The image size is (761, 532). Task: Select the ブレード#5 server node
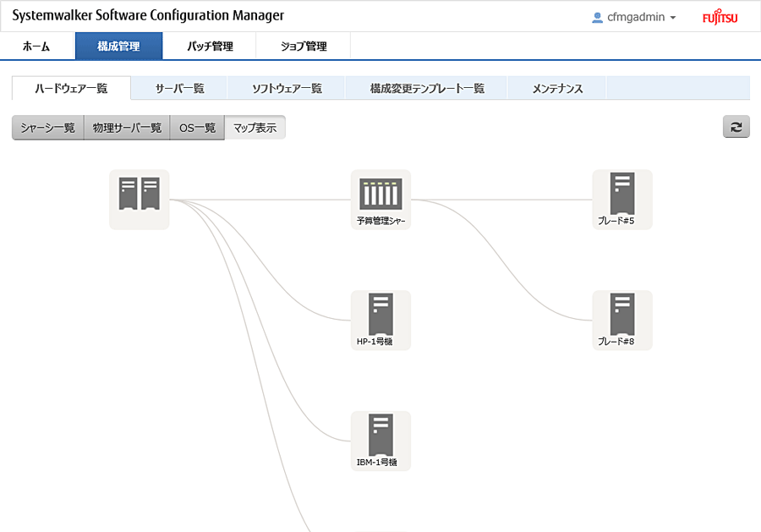[x=622, y=200]
